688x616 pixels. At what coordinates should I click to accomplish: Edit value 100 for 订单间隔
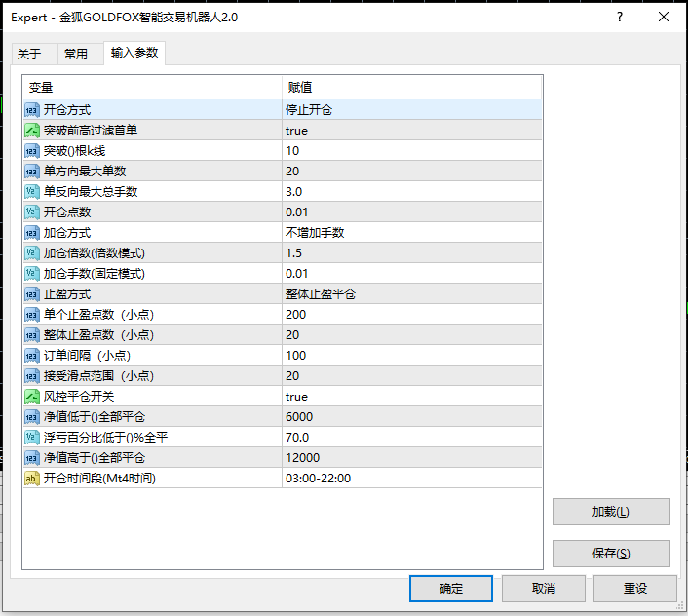411,356
